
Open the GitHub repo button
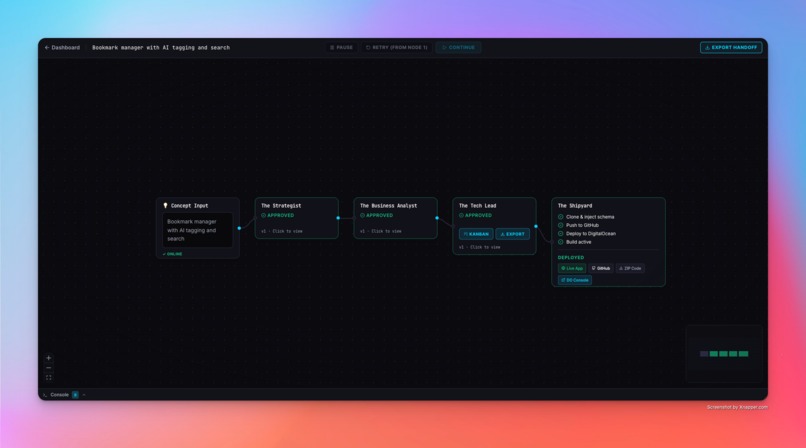point(601,268)
